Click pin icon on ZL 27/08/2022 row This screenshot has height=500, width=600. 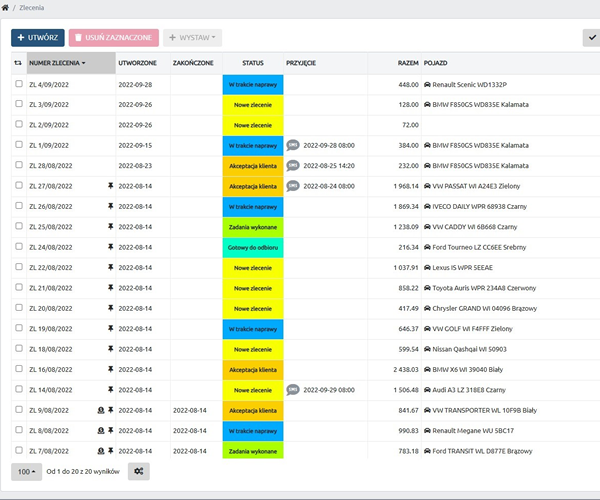click(x=111, y=186)
